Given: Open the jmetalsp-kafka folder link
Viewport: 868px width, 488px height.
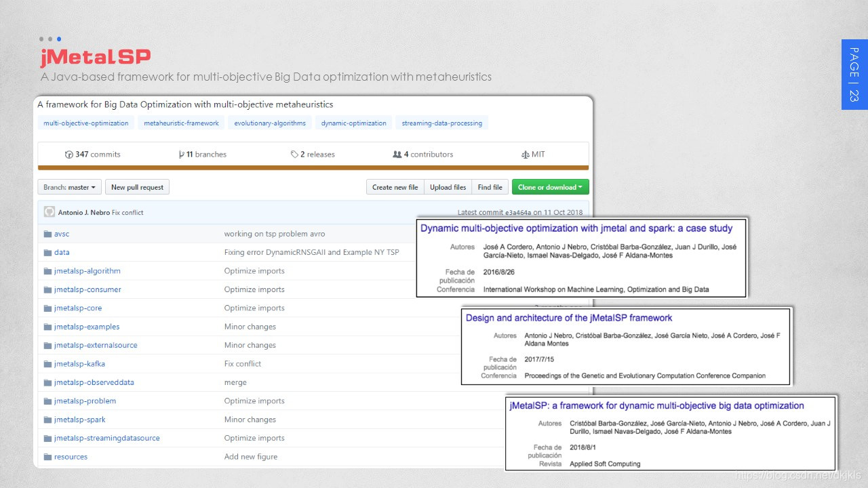Looking at the screenshot, I should click(79, 364).
